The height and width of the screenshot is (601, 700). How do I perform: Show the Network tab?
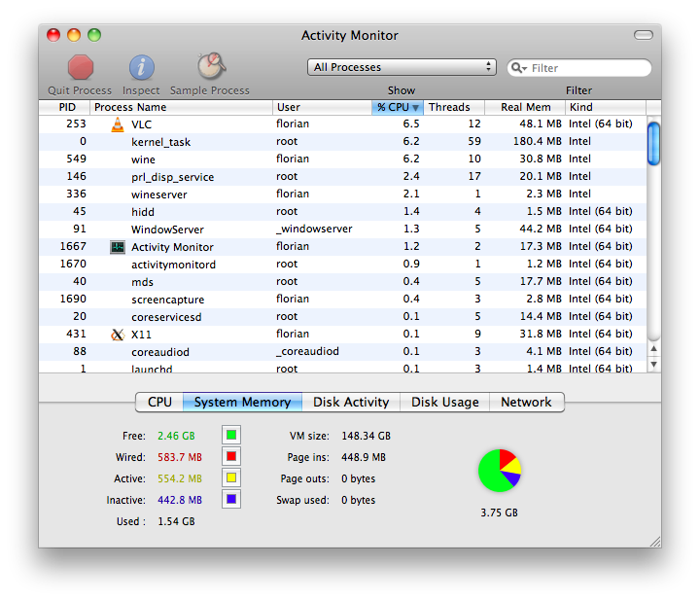[x=526, y=402]
